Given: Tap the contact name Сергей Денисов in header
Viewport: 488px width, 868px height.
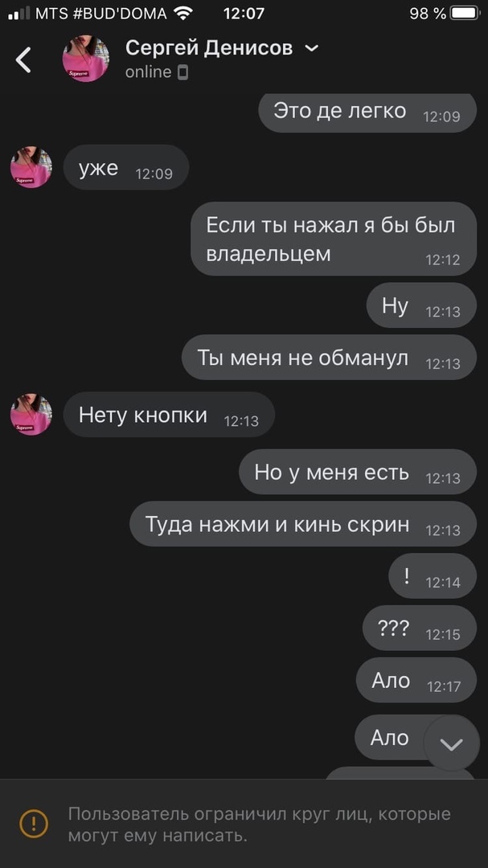Looking at the screenshot, I should point(209,48).
